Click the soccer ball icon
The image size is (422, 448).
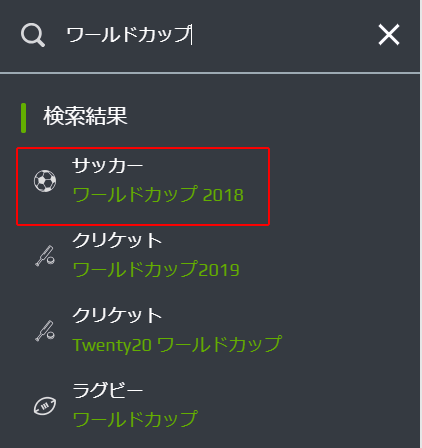pos(45,181)
